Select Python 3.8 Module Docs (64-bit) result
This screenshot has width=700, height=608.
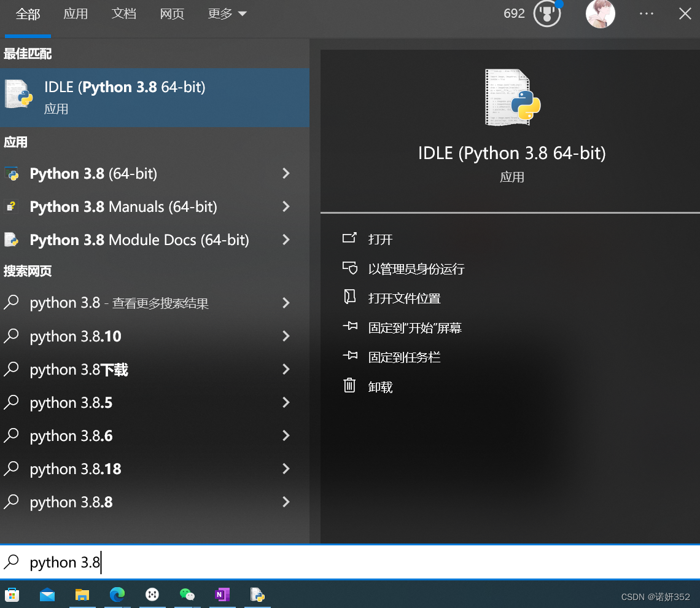pos(155,240)
